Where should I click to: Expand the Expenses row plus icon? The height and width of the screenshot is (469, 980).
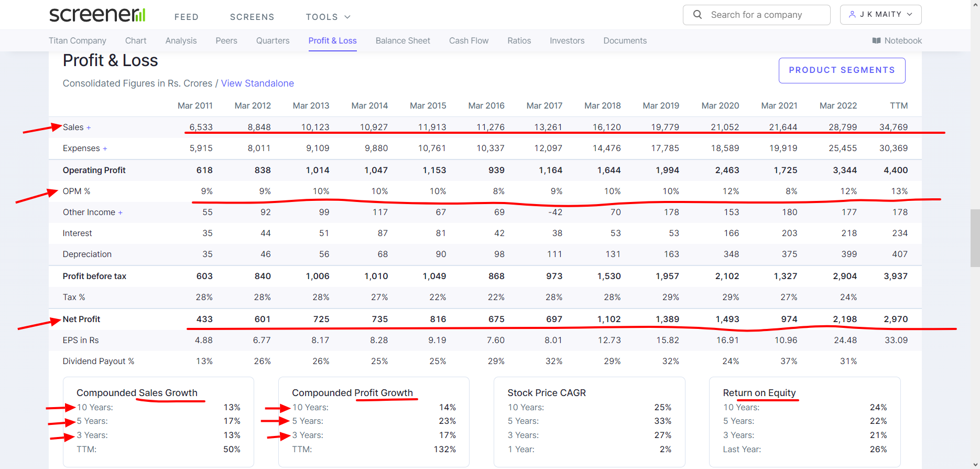pos(105,148)
